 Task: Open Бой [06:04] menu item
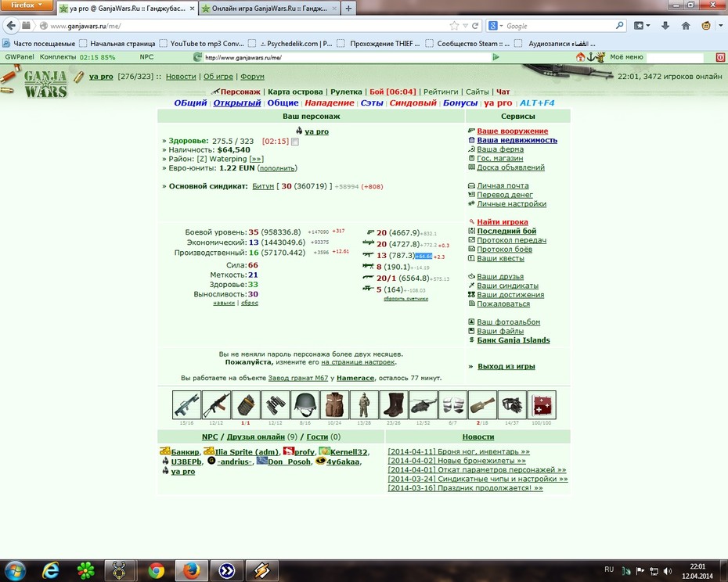[393, 92]
